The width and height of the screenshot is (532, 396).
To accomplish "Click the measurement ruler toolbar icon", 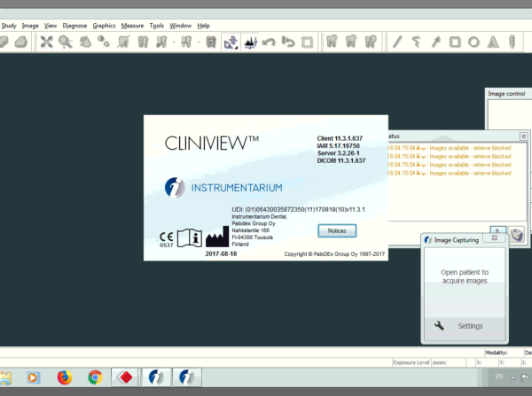I will [x=231, y=42].
